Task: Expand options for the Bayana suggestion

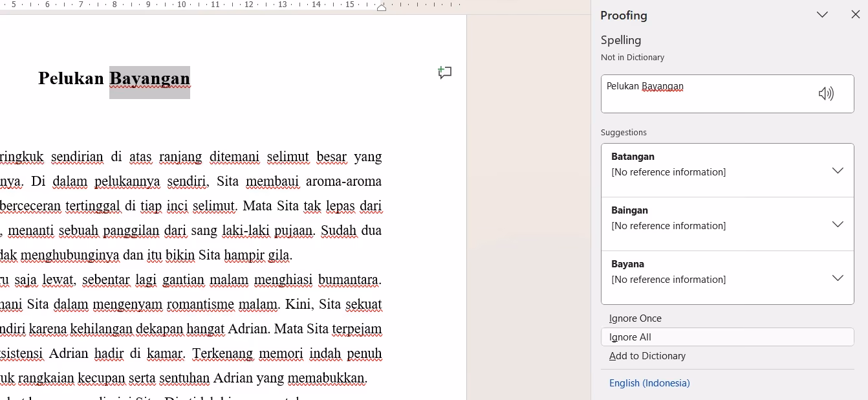Action: [838, 278]
